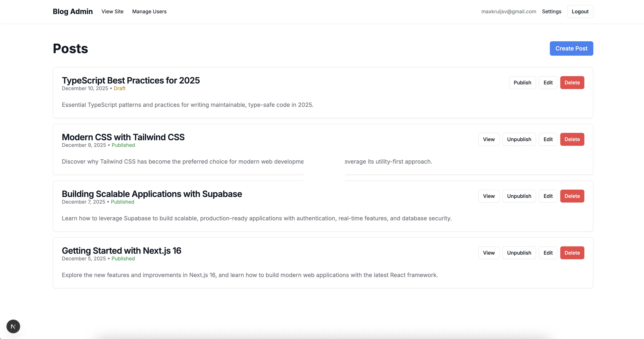Unpublish the Getting Started with Next.js post

coord(519,253)
